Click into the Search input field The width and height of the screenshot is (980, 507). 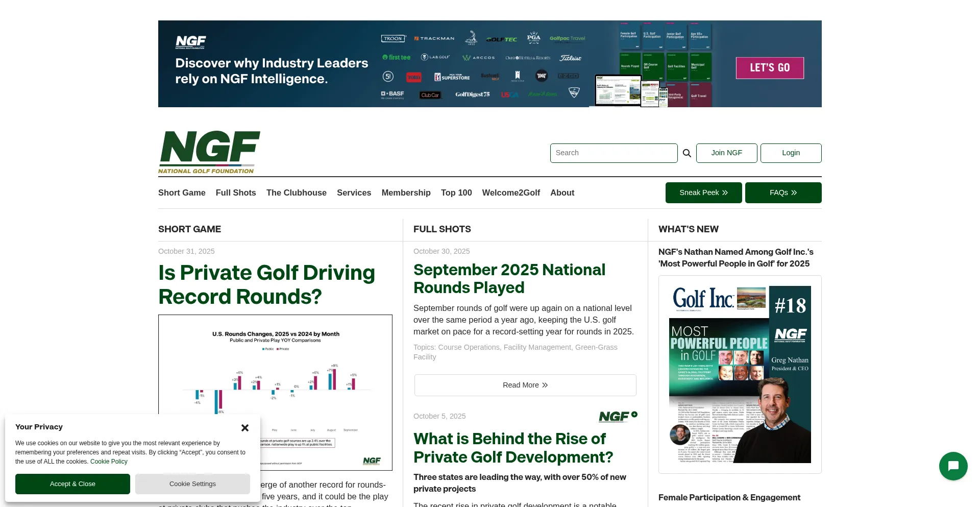614,153
